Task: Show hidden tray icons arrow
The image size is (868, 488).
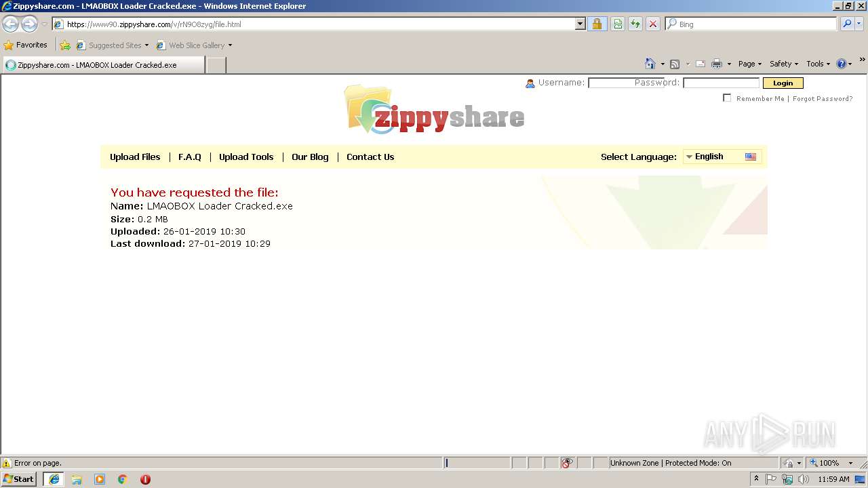Action: pyautogui.click(x=756, y=479)
